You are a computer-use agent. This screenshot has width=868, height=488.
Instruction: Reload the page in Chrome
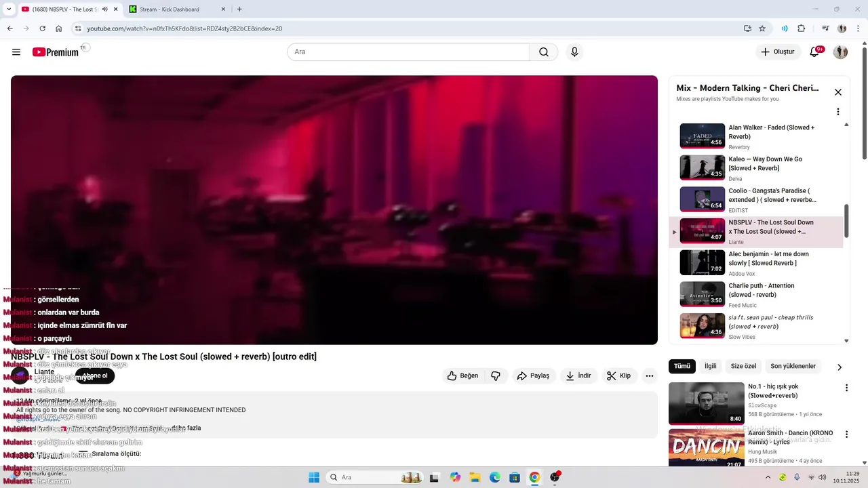point(42,28)
